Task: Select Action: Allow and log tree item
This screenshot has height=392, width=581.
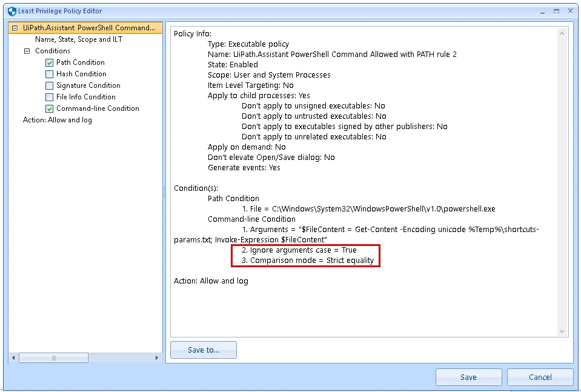Action: (58, 120)
